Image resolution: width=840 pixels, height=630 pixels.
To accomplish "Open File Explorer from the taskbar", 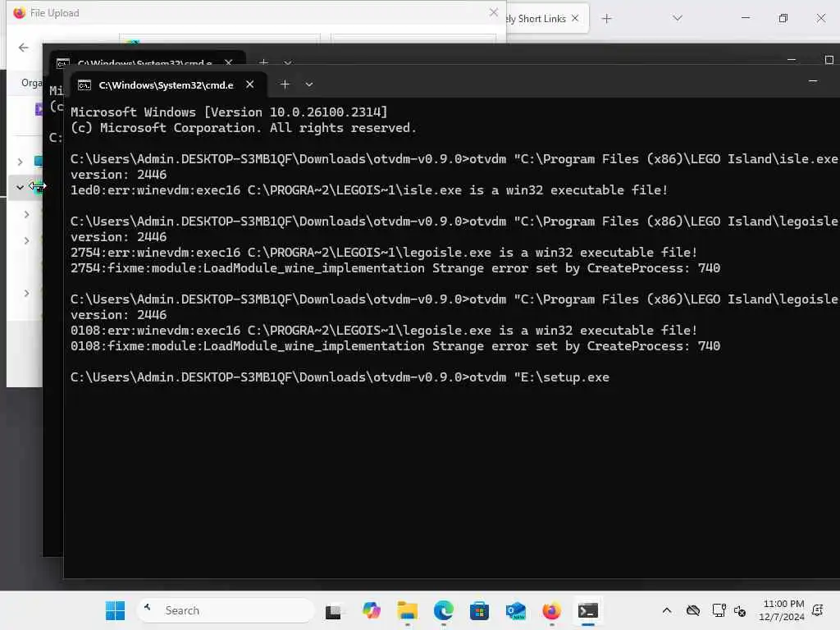I will 407,610.
